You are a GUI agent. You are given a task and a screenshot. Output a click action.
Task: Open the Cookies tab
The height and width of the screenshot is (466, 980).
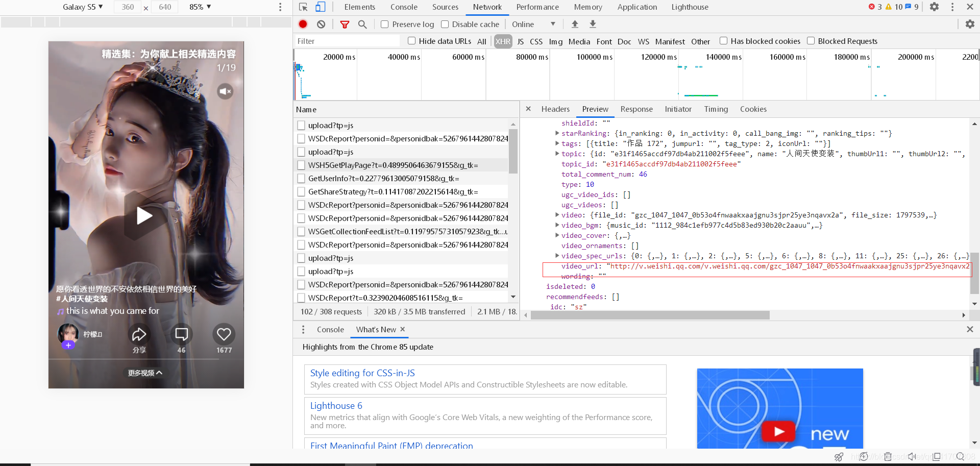click(753, 109)
